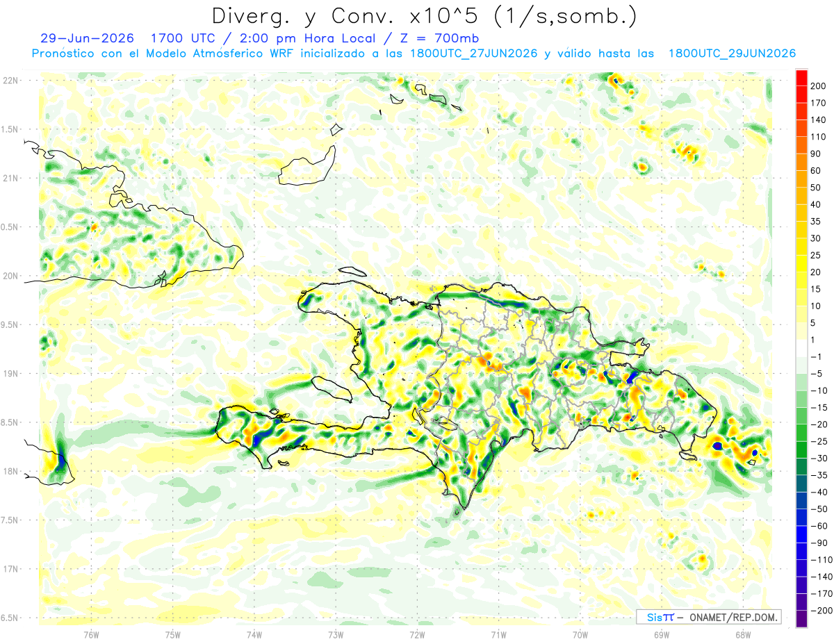This screenshot has width=834, height=644.
Task: Click the positive '5' colorbar value
Action: 813,323
